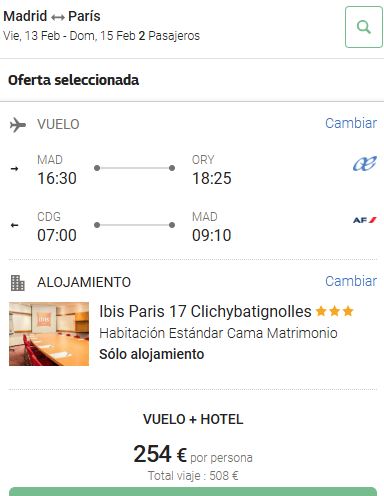Screen dimensions: 384x496
Task: Click the Air Europa airline logo
Action: click(x=364, y=163)
